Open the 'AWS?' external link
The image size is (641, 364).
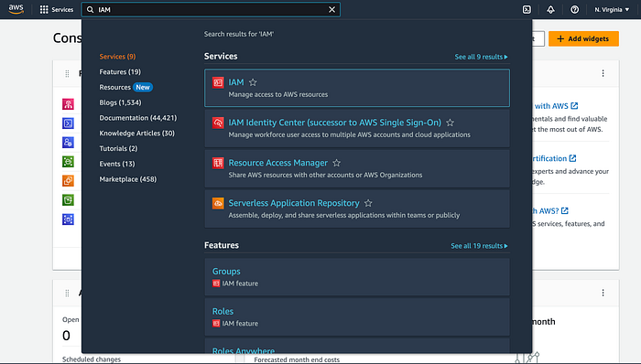click(550, 211)
